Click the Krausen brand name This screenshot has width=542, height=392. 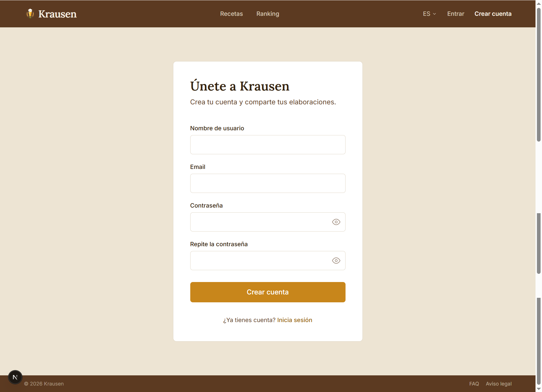pos(58,14)
